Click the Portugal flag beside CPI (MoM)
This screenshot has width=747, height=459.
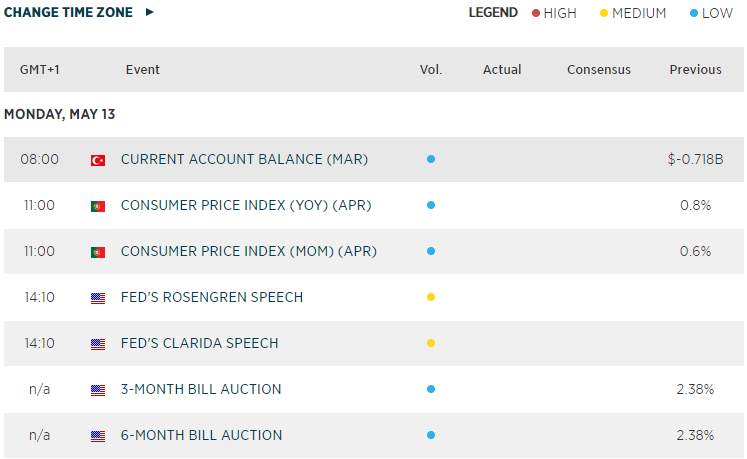click(98, 252)
